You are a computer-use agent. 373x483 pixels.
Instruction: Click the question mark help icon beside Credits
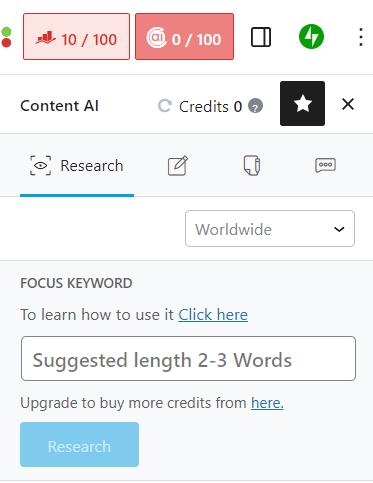255,106
